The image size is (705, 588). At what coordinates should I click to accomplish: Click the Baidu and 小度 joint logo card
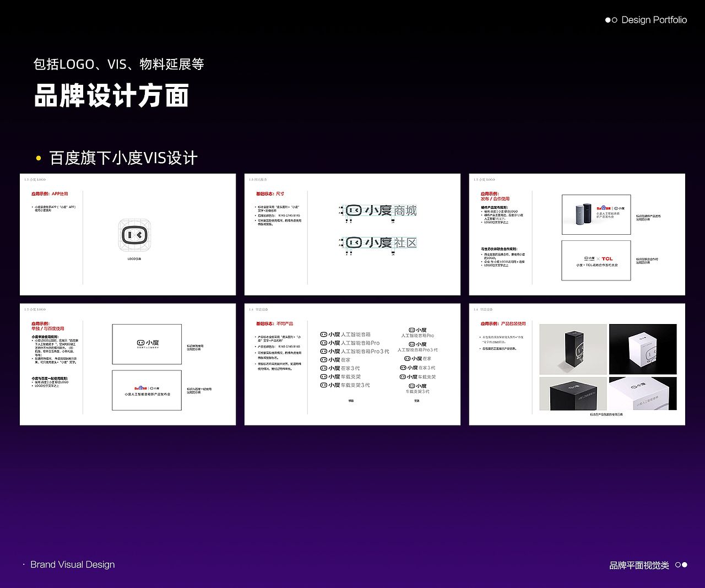(147, 390)
